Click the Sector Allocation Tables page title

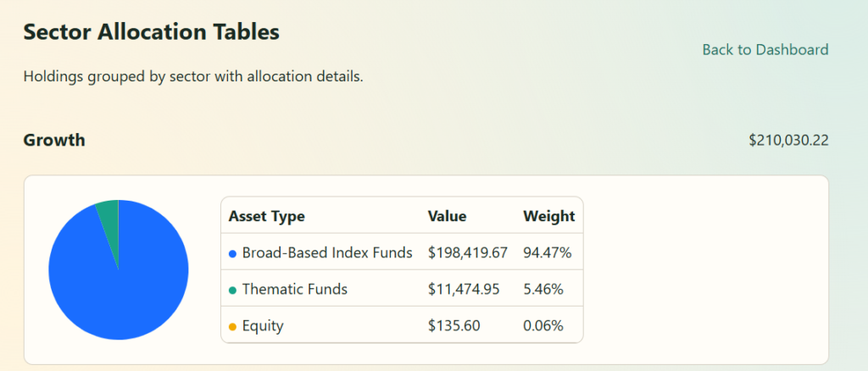151,32
